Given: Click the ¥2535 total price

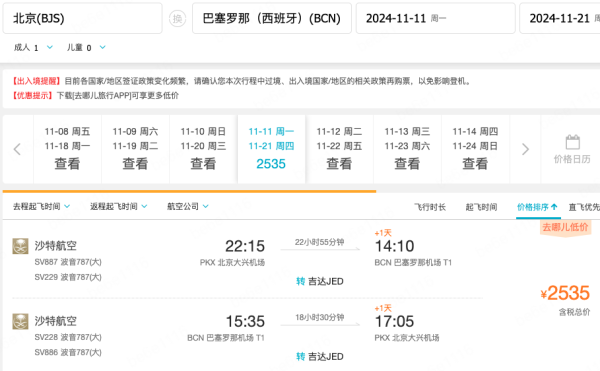Looking at the screenshot, I should (x=565, y=293).
